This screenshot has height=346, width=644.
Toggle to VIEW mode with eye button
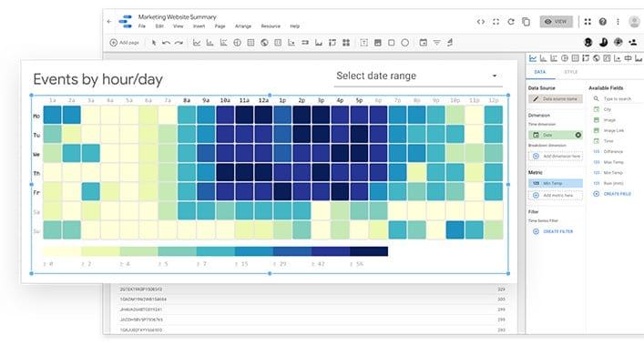point(557,21)
